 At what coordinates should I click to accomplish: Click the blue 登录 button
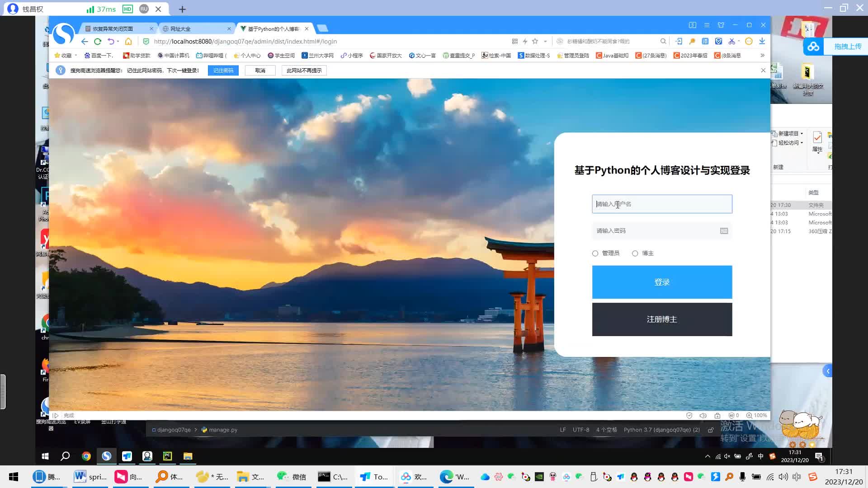(662, 282)
